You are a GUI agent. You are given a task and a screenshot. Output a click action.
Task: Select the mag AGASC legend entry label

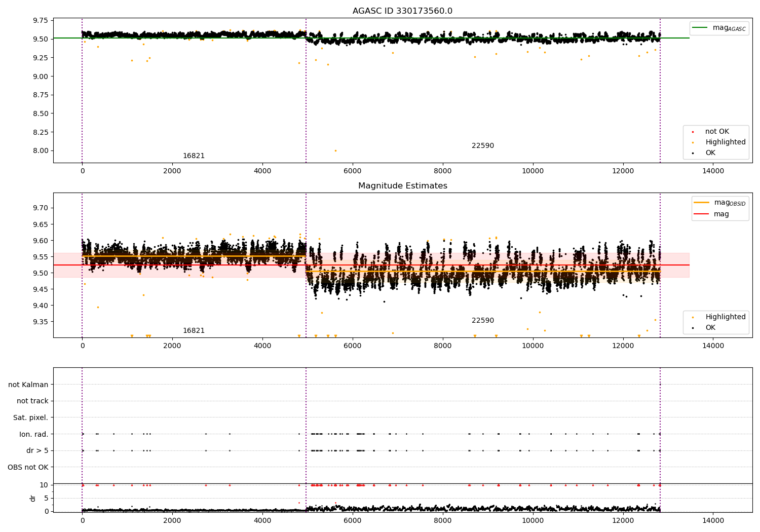coord(729,28)
